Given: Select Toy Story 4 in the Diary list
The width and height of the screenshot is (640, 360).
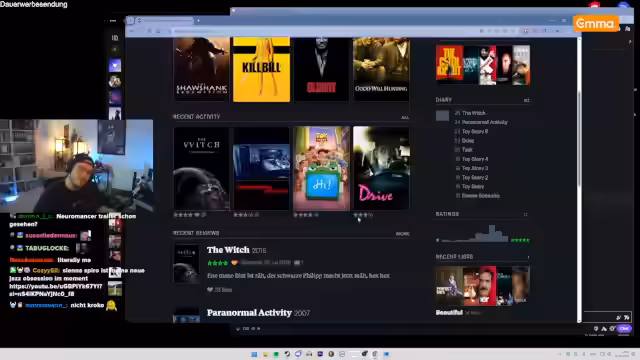Looking at the screenshot, I should 475,159.
